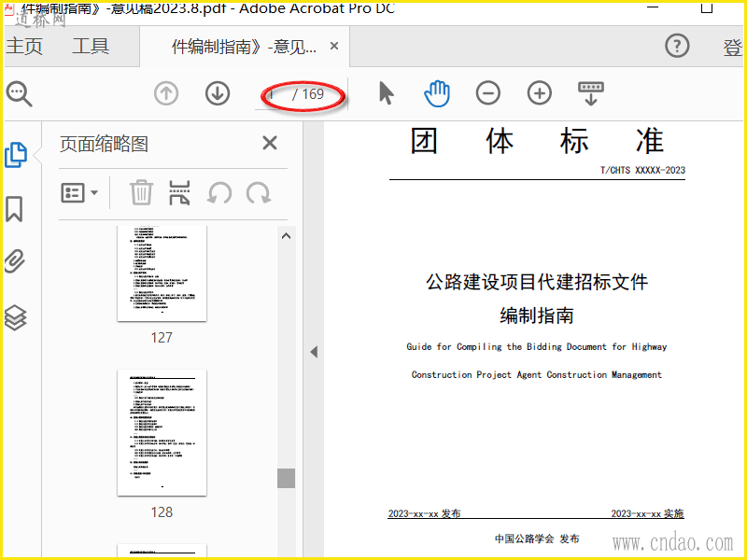
Task: Click 'Construction Project Agent Construction Management' line
Action: (537, 375)
